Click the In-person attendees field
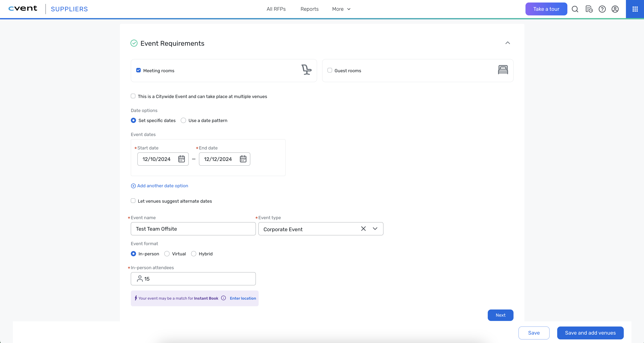The image size is (644, 343). pos(193,279)
